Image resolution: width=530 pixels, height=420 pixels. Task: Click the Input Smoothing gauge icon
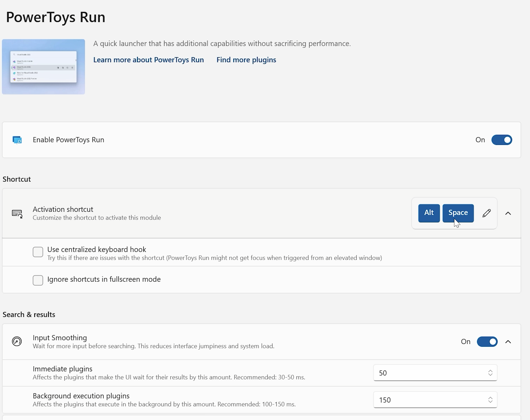[x=17, y=341]
